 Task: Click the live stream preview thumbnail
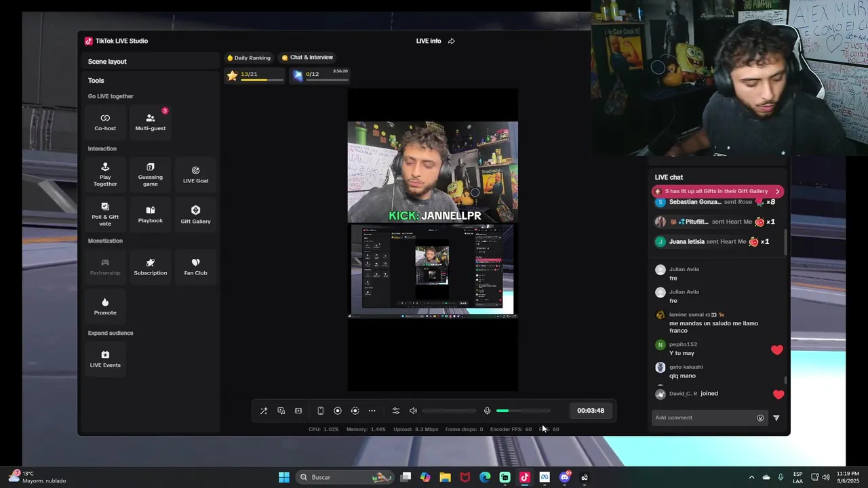tap(433, 240)
